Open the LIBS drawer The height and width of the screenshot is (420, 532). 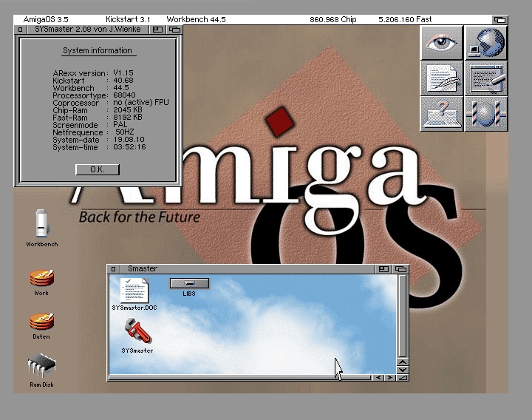[189, 283]
